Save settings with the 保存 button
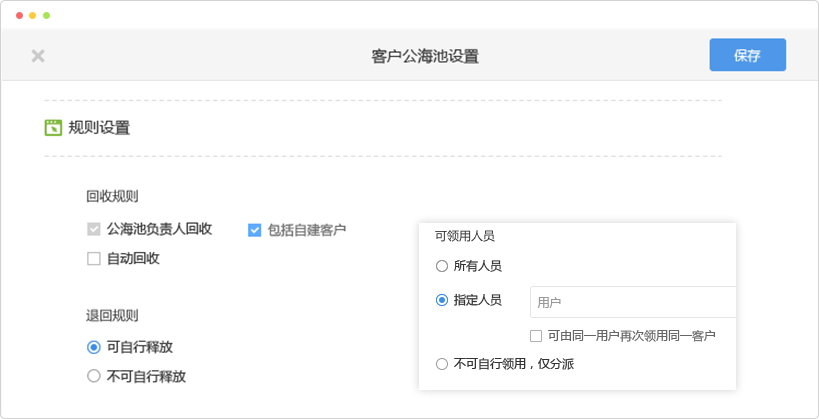This screenshot has height=419, width=819. click(x=747, y=55)
